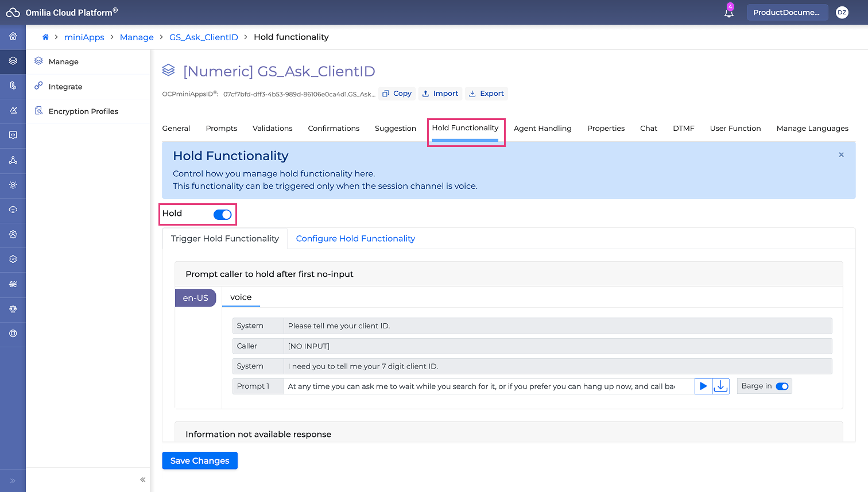The height and width of the screenshot is (492, 868).
Task: Select the en-US language pill
Action: click(x=195, y=298)
